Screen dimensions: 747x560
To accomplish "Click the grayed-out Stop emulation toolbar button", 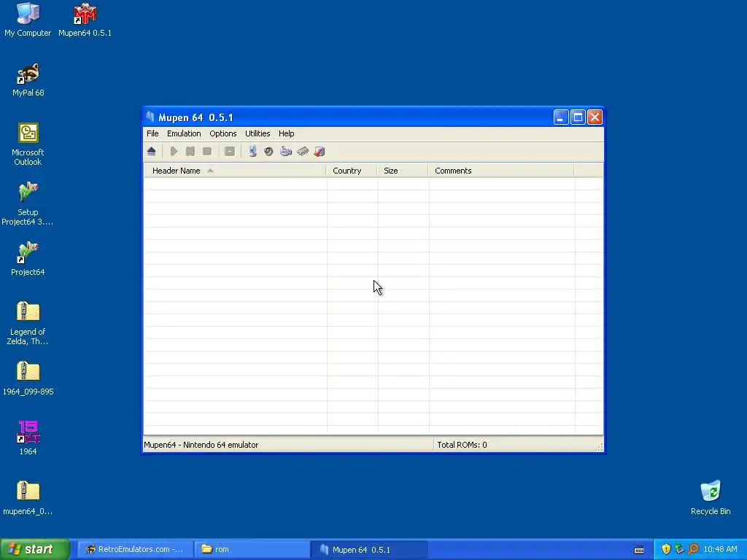I will pyautogui.click(x=206, y=152).
